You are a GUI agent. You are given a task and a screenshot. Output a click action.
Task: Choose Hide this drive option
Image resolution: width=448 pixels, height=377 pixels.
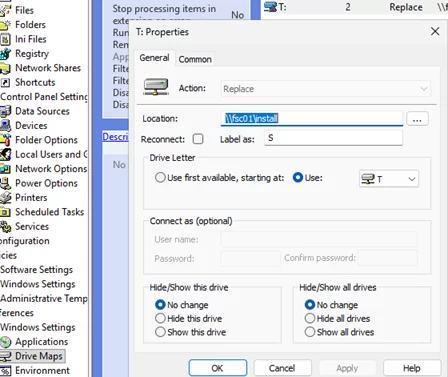coord(160,318)
